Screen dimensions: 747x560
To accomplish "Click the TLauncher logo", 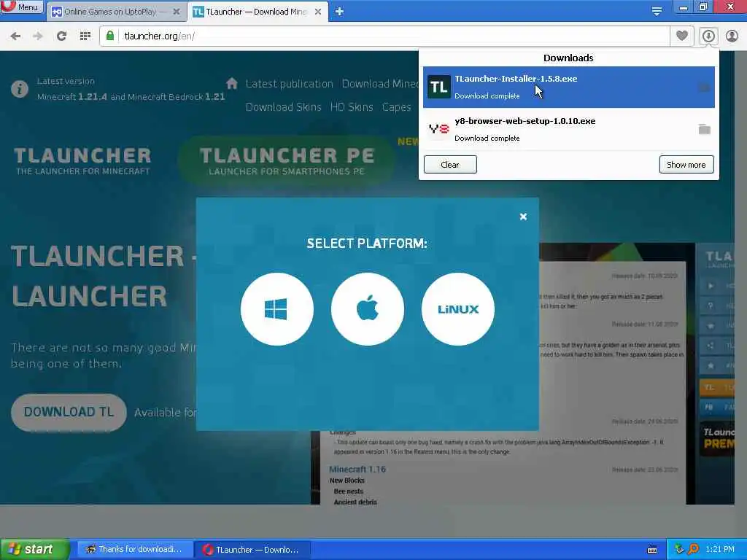I will 82,161.
